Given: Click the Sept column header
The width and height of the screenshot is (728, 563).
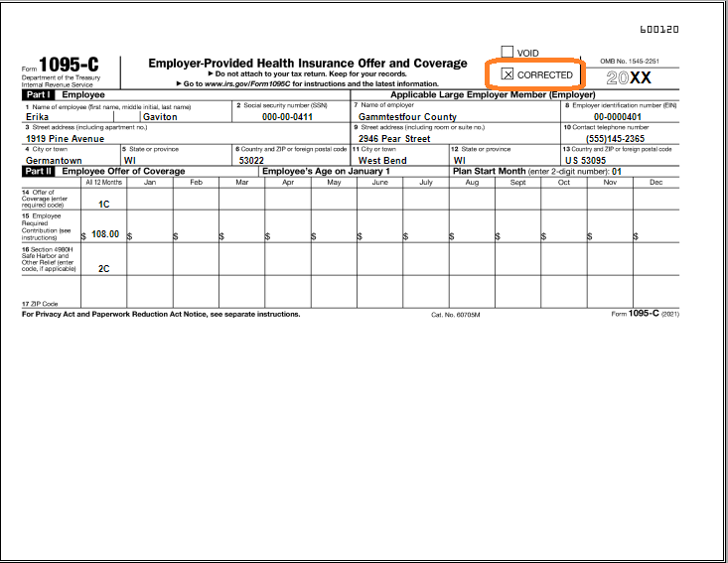Looking at the screenshot, I should pos(518,183).
